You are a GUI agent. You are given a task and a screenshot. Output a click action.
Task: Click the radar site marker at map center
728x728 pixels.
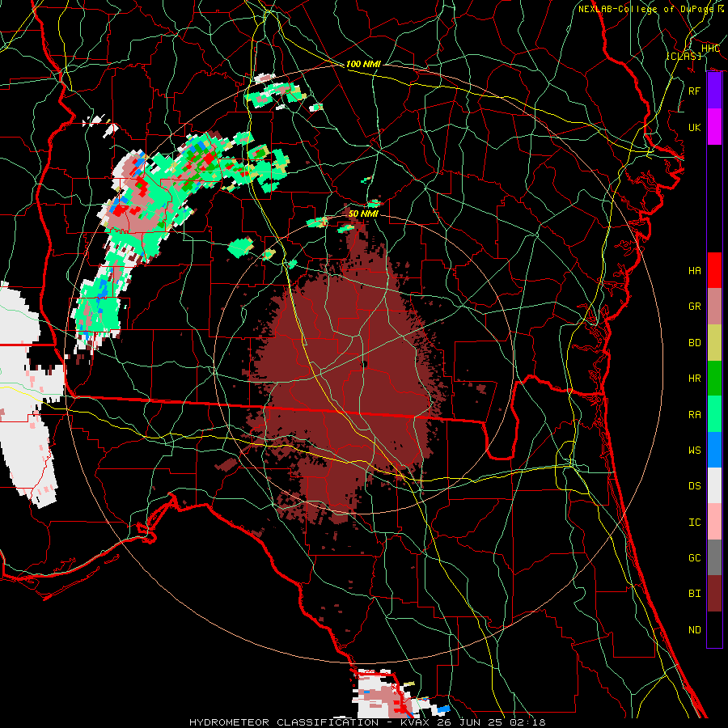pyautogui.click(x=365, y=364)
